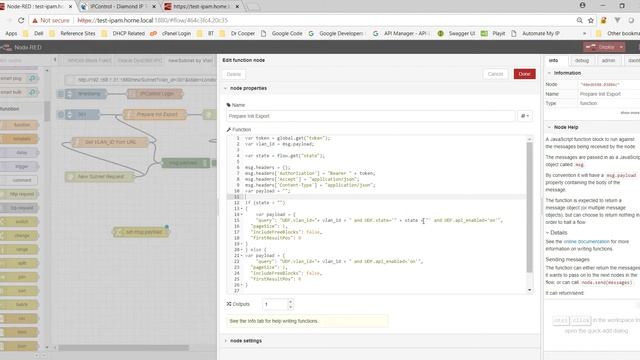Open the Dell bookmark folder
The image size is (640, 360).
(33, 33)
